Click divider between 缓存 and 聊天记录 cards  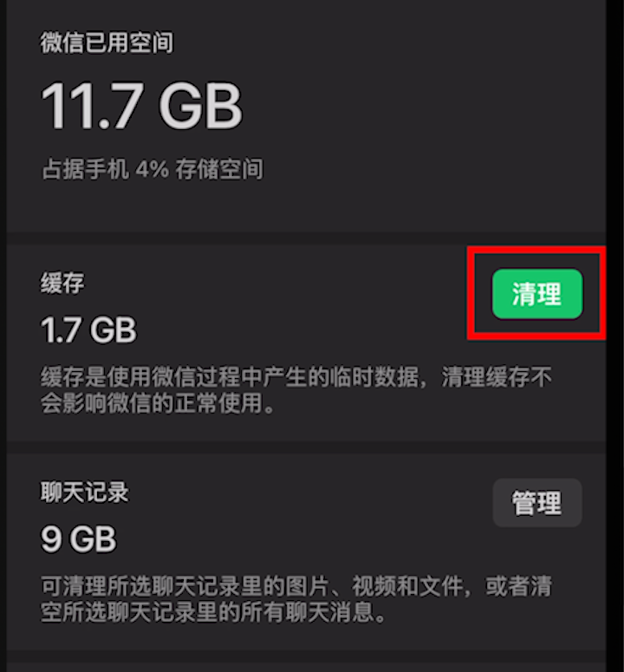tap(306, 447)
